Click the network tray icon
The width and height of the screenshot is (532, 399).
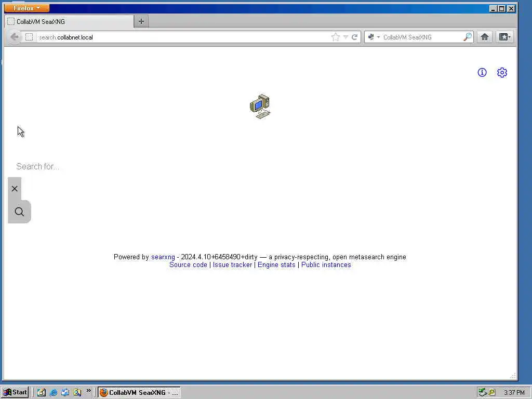483,392
